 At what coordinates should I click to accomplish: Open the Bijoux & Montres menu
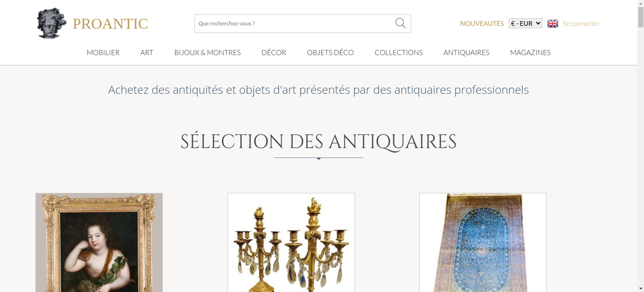(x=207, y=52)
